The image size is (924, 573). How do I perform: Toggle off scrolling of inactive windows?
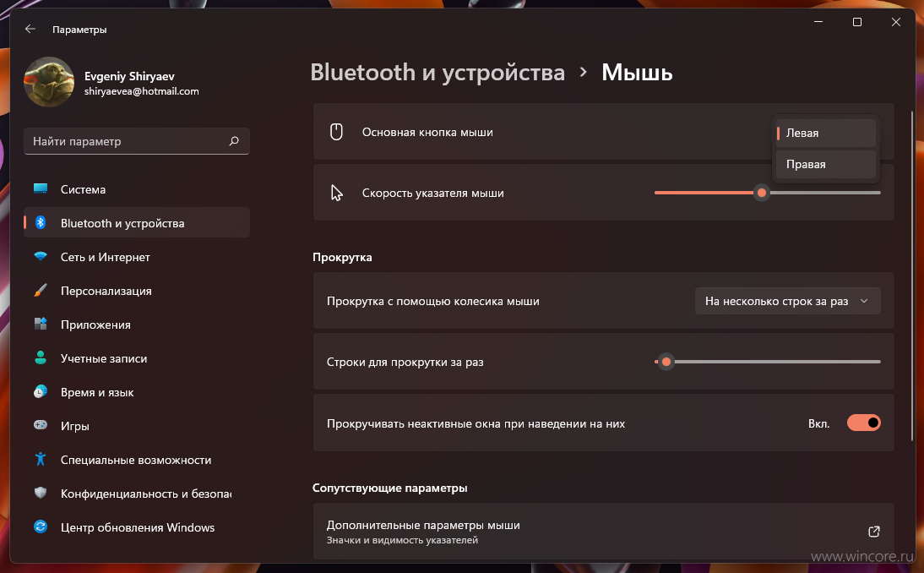click(863, 423)
